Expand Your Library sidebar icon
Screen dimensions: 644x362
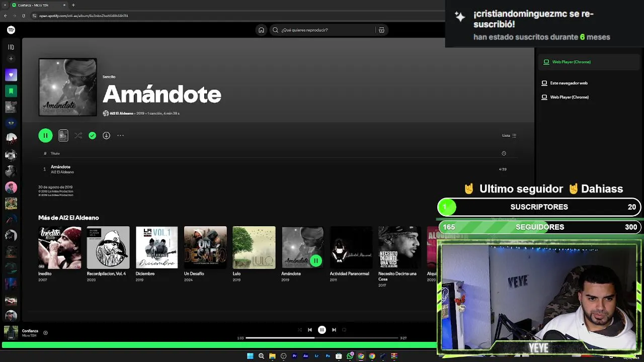pos(11,47)
